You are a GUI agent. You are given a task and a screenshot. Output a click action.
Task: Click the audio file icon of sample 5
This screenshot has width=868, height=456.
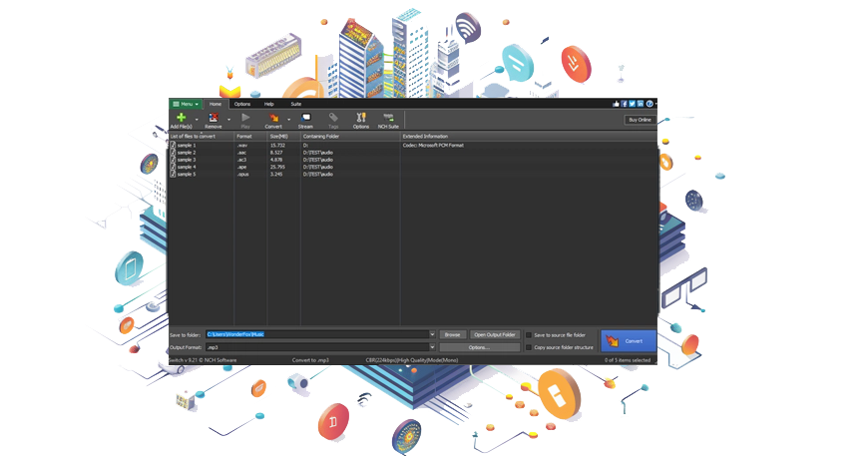click(173, 174)
